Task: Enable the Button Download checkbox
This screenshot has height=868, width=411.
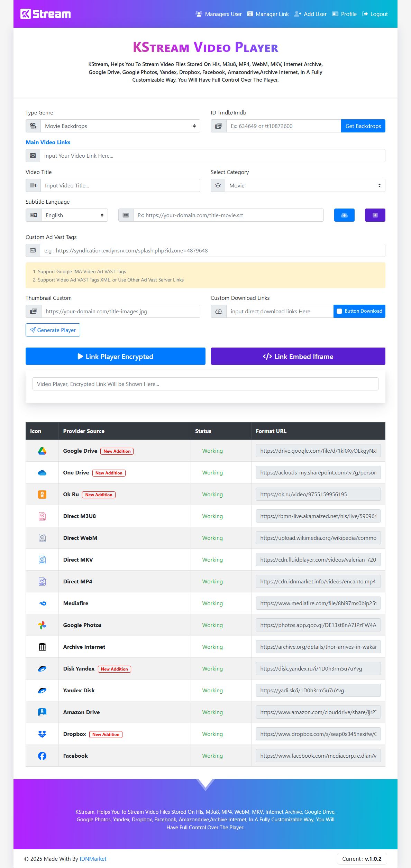Action: coord(339,311)
